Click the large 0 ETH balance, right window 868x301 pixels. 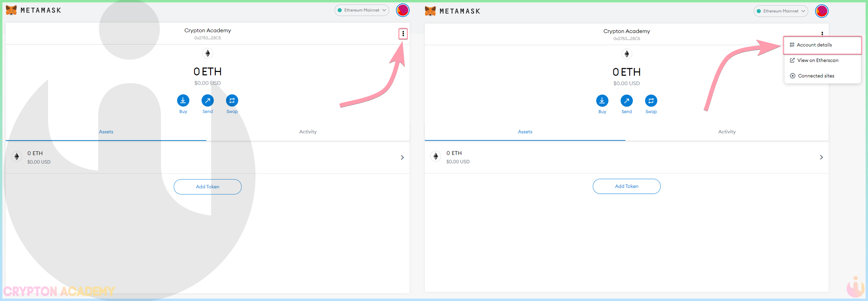[627, 72]
